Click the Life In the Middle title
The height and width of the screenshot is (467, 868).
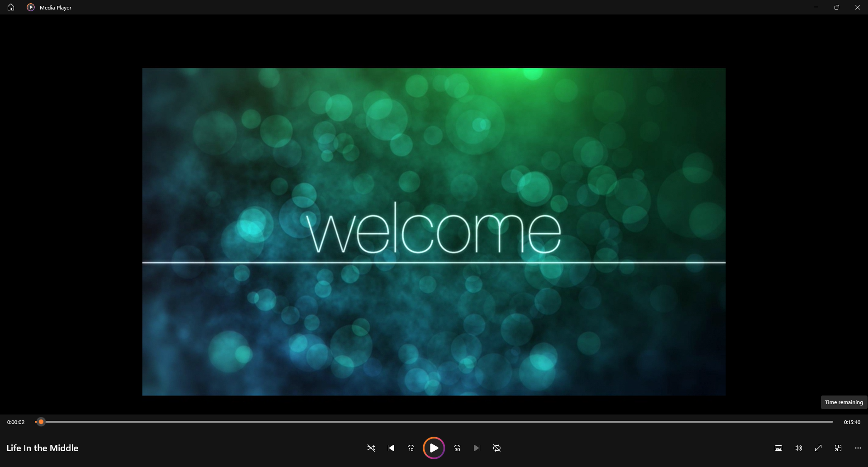point(42,448)
